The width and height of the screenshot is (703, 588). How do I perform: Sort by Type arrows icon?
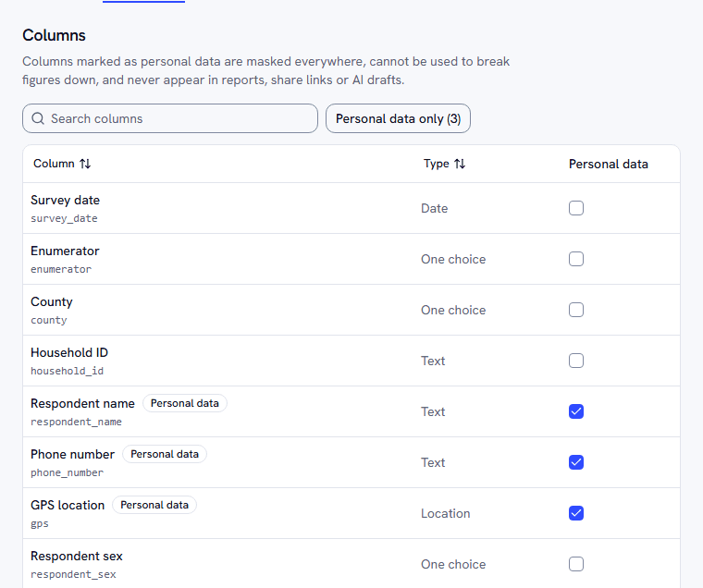460,164
